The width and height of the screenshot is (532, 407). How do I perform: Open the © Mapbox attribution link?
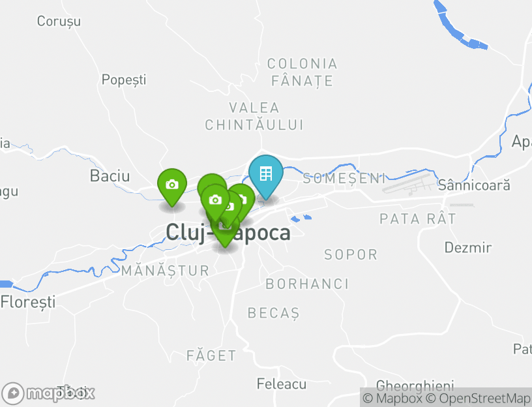click(392, 398)
